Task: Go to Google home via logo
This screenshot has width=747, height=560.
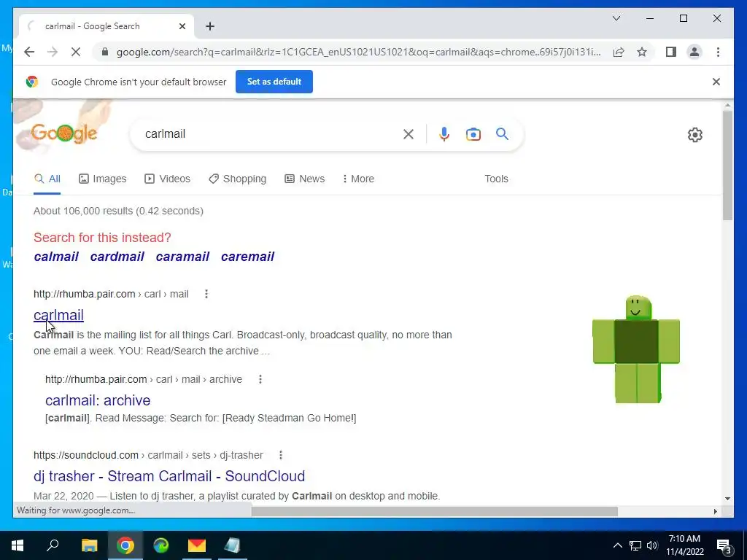Action: [x=64, y=133]
